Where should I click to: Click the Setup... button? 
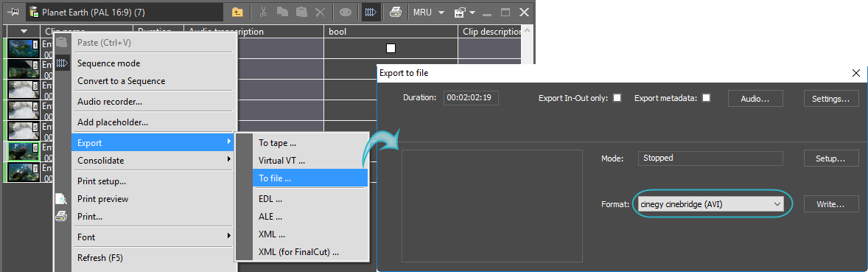[831, 158]
